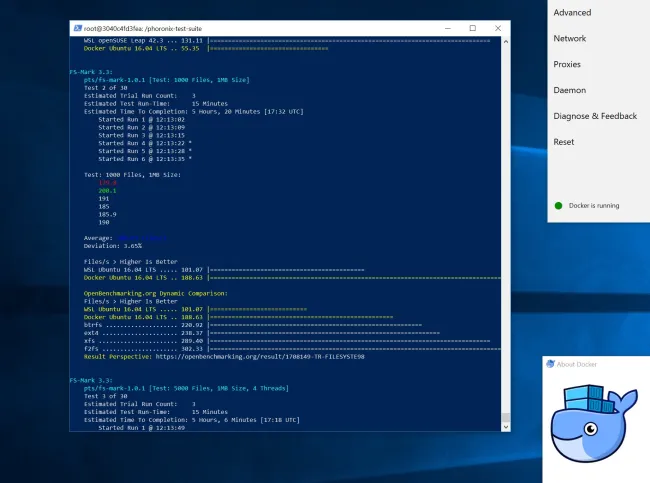The image size is (650, 483).
Task: Click the btrfs 220.92 result row
Action: 252,325
